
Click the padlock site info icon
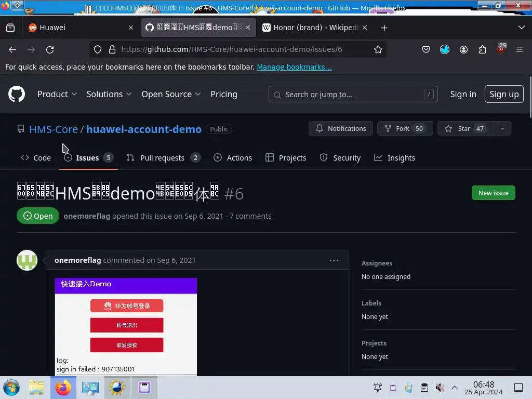tap(112, 49)
